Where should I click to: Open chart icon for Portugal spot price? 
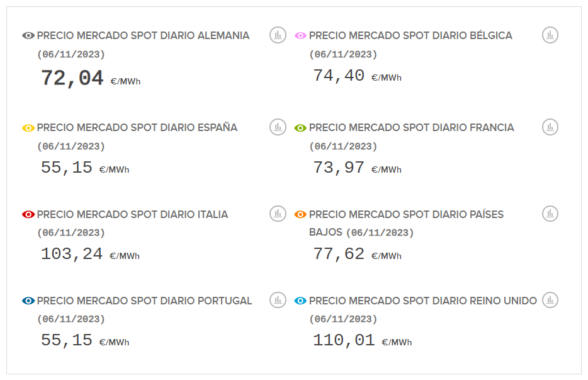(278, 300)
